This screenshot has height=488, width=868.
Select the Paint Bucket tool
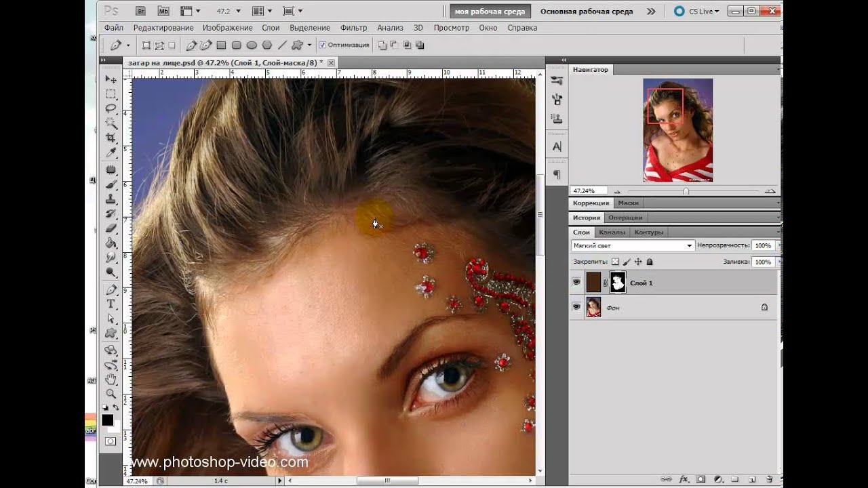(111, 243)
